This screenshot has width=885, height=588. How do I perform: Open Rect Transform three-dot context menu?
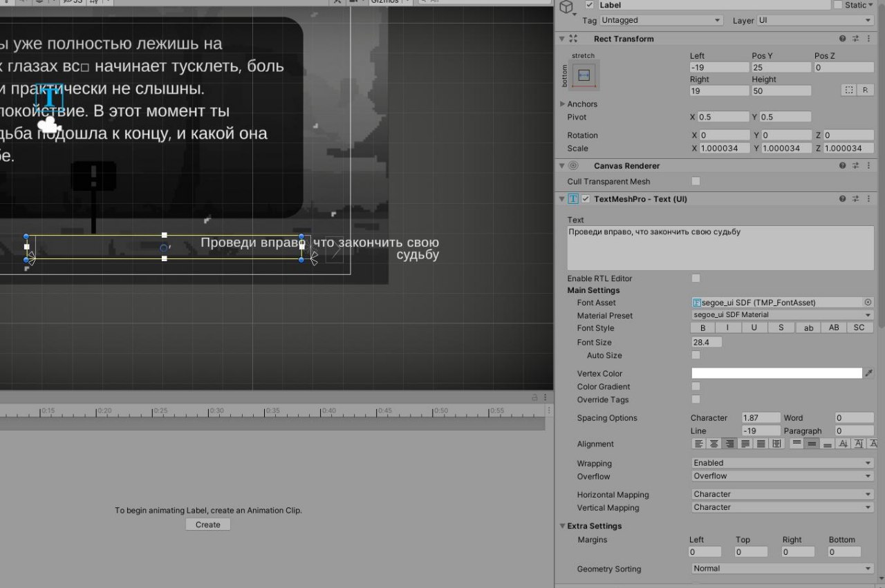pyautogui.click(x=867, y=39)
